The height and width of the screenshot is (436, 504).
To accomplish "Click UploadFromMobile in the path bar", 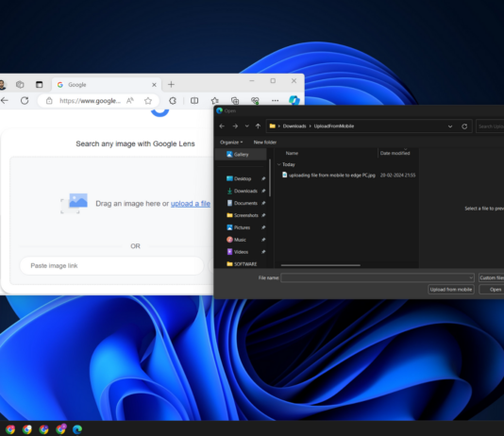I will [x=334, y=126].
